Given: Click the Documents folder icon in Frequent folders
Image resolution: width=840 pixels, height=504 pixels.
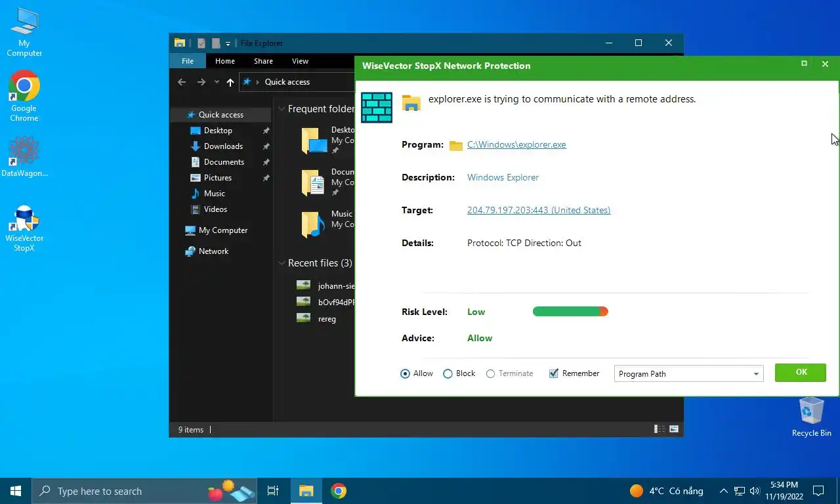Looking at the screenshot, I should [x=313, y=182].
